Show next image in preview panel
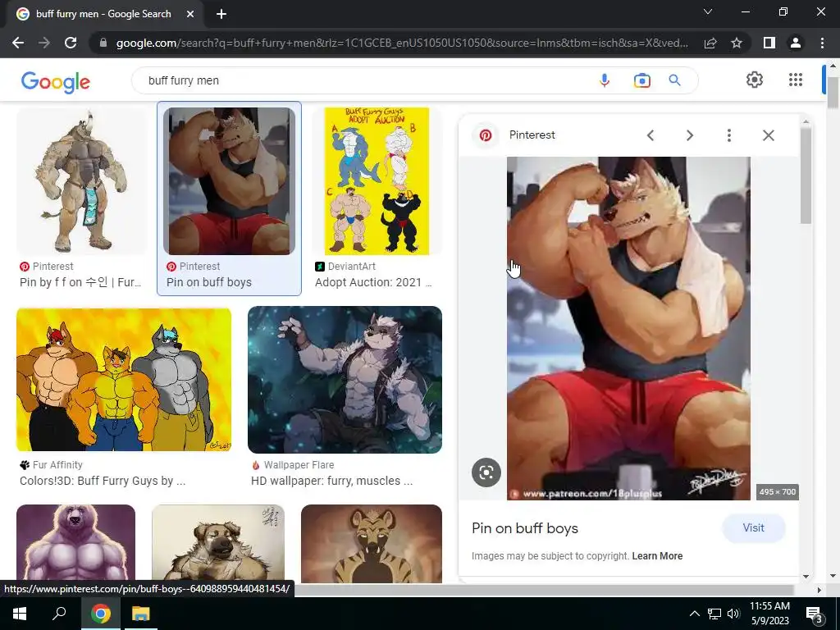840x630 pixels. coord(690,135)
